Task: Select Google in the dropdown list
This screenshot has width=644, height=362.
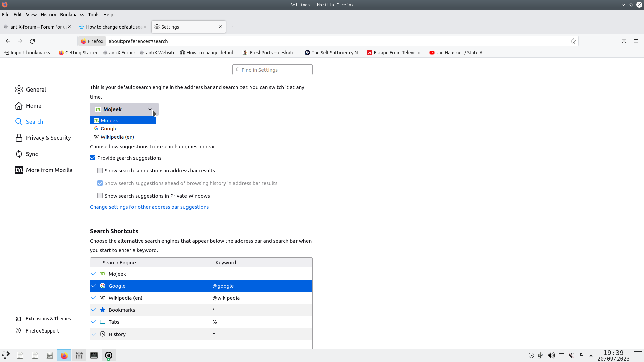Action: pos(123,129)
